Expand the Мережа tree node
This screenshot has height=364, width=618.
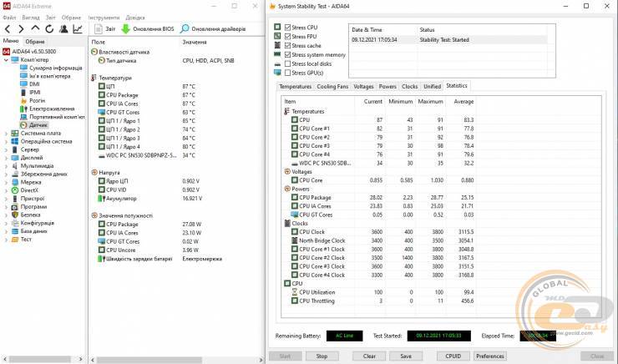point(6,182)
